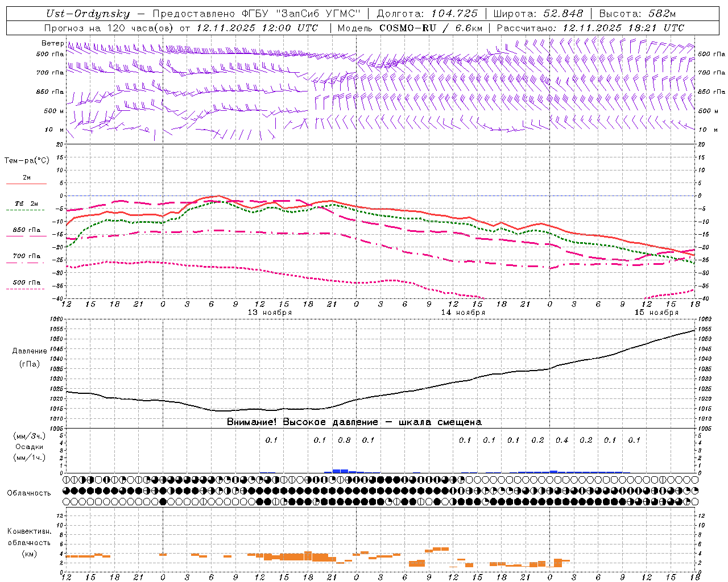Click 'Прогноз на 120 часа(ов)' forecast text
This screenshot has height=582, width=728.
[x=109, y=28]
